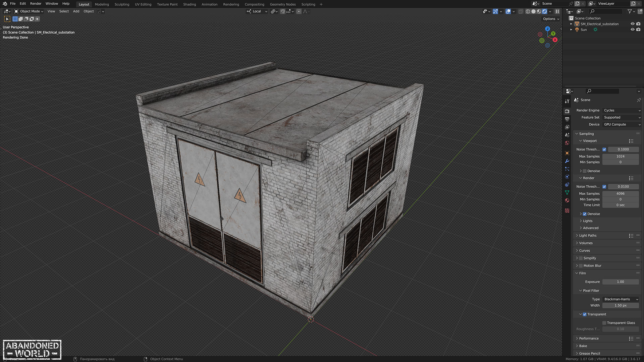Switch viewport to Material Preview shading

tap(539, 11)
